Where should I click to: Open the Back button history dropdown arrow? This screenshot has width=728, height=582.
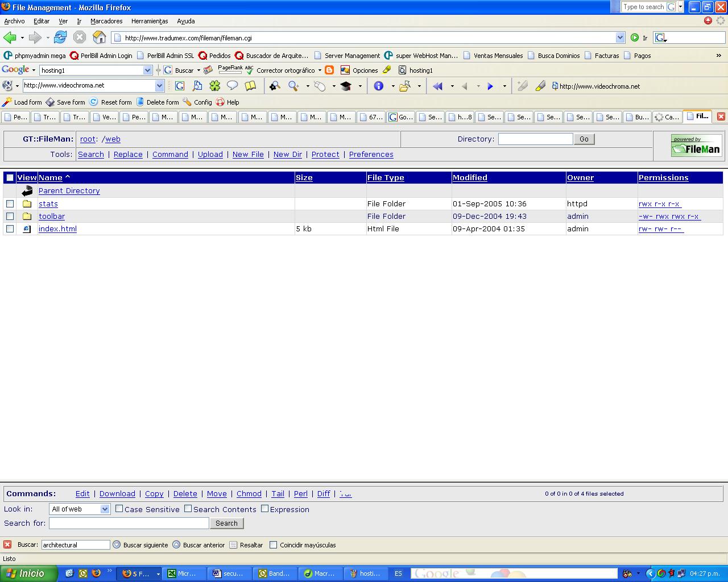[x=22, y=38]
